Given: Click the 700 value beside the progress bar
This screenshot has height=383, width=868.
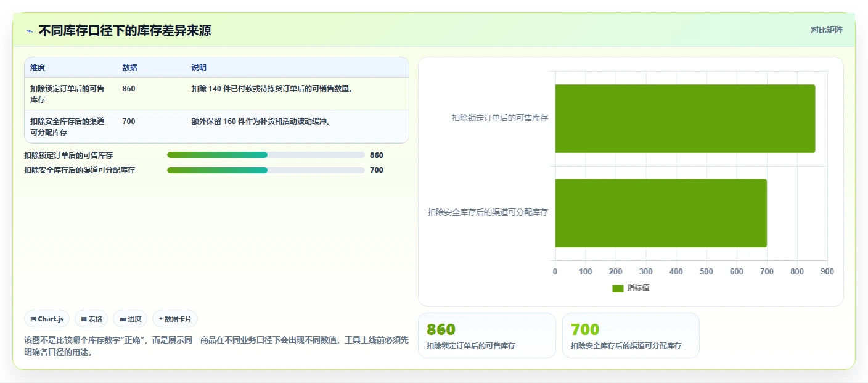Looking at the screenshot, I should [377, 170].
